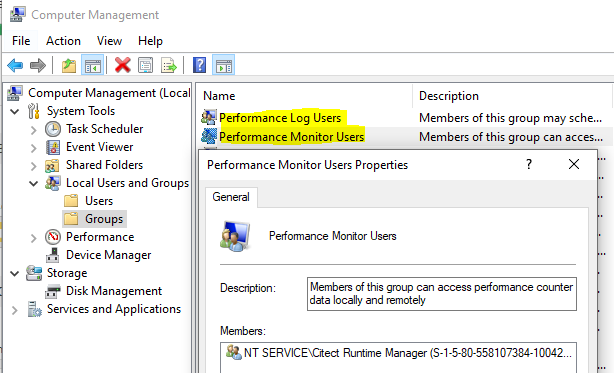
Task: Click the Performance Log Users group icon
Action: click(209, 117)
